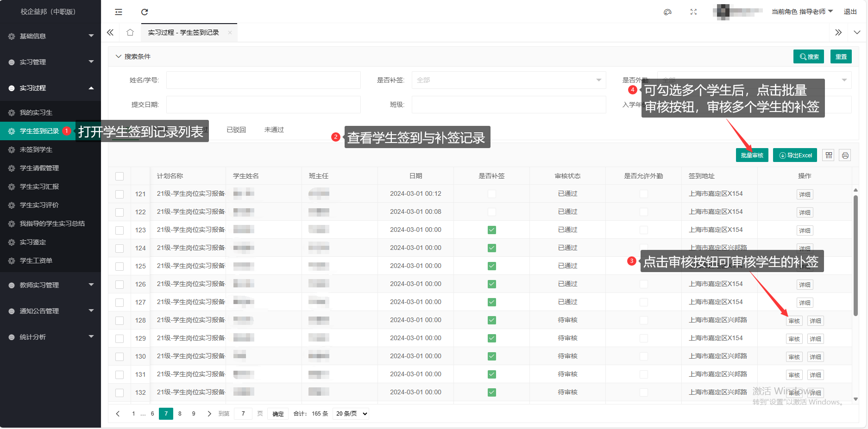Open the 是否补签 dropdown
The image size is (868, 429).
(x=509, y=80)
